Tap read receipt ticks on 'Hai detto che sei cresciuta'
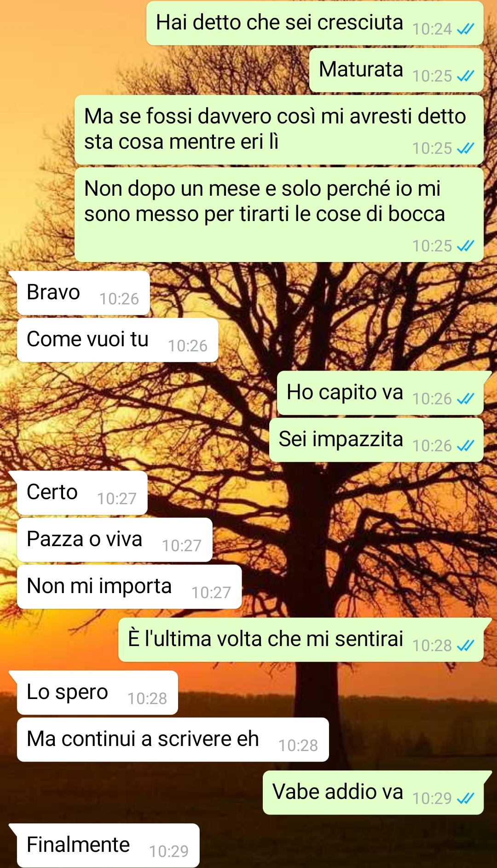 coord(465,29)
